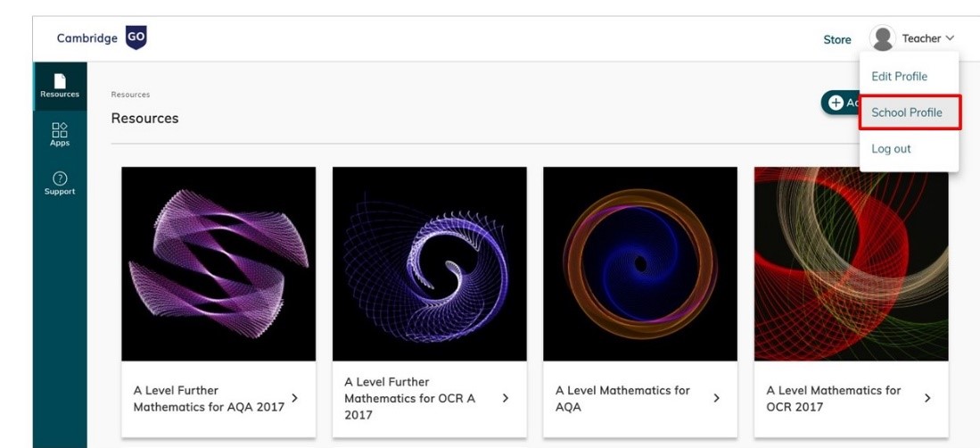Click the plus Add button icon

point(836,102)
